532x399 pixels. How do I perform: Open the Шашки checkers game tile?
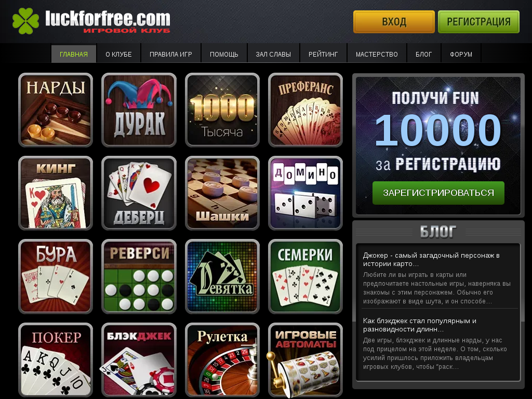222,193
